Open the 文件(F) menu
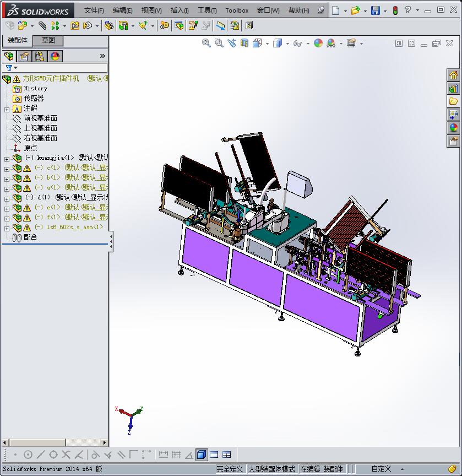 94,10
